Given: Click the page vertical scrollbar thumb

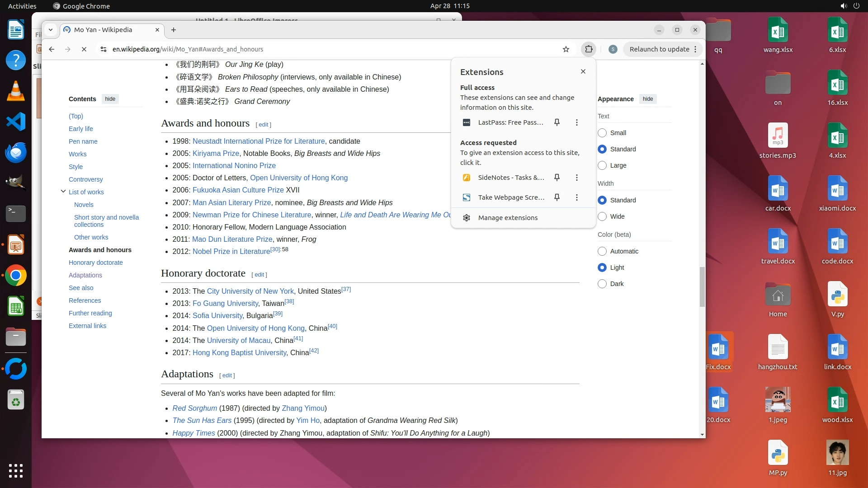Looking at the screenshot, I should (x=702, y=287).
